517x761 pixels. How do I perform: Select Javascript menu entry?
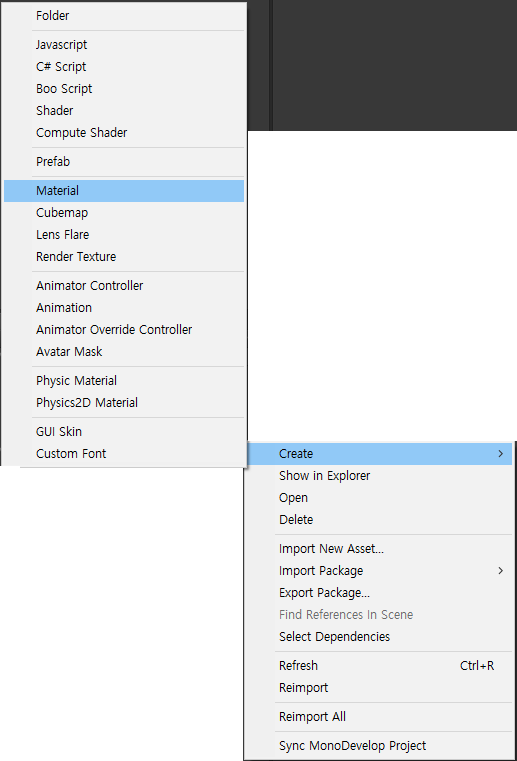(124, 45)
